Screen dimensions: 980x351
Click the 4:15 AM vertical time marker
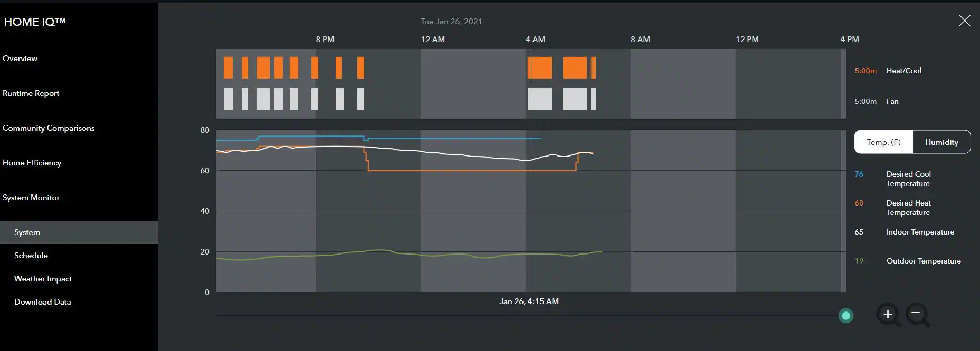(531, 211)
